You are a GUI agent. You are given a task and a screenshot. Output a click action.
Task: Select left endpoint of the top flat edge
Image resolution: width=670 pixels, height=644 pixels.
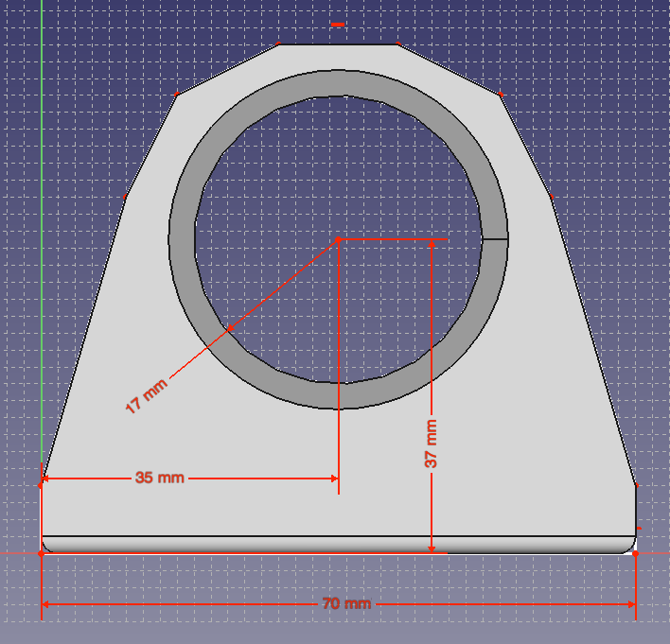(279, 44)
